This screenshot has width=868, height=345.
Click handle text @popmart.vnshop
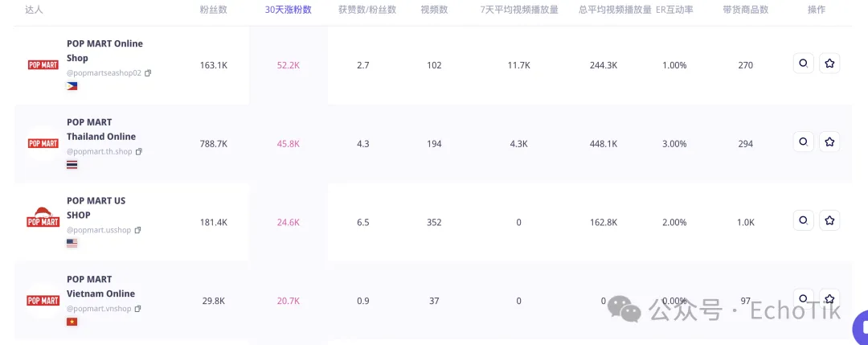(x=99, y=309)
